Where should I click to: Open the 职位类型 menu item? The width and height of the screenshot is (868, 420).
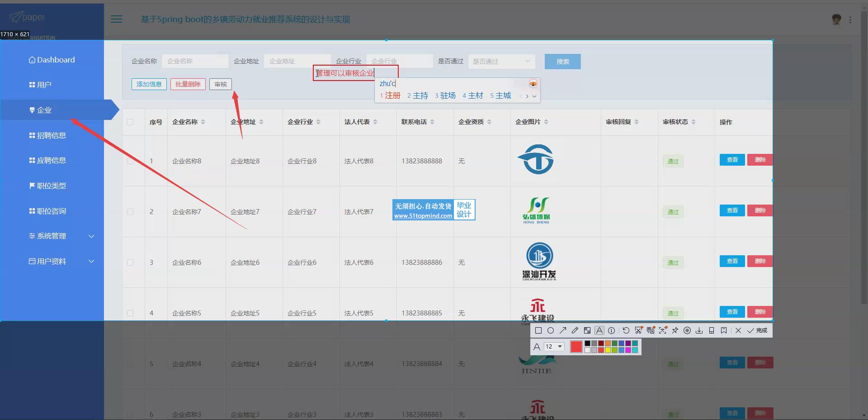(47, 186)
